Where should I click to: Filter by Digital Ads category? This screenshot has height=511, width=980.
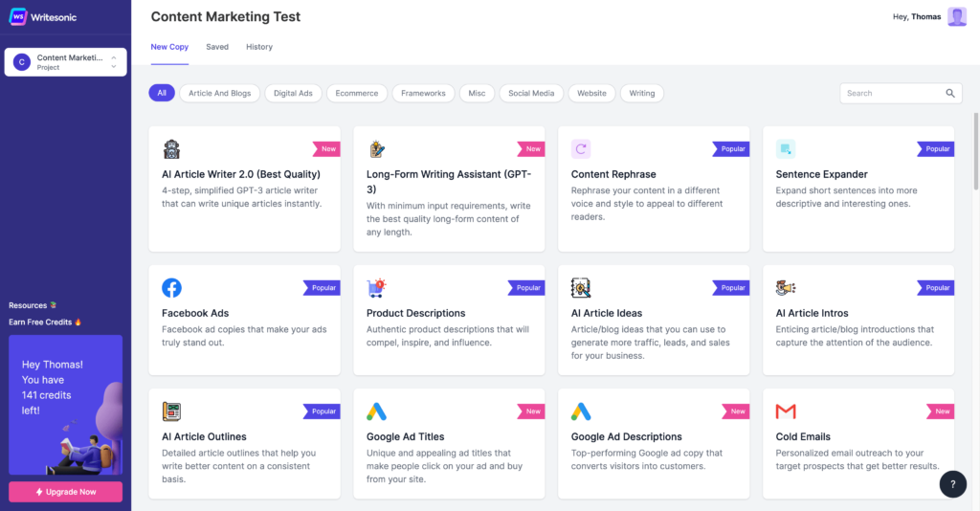pyautogui.click(x=293, y=93)
